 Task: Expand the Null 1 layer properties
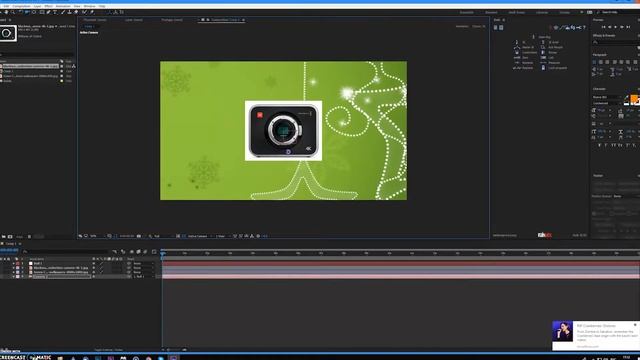pos(13,263)
